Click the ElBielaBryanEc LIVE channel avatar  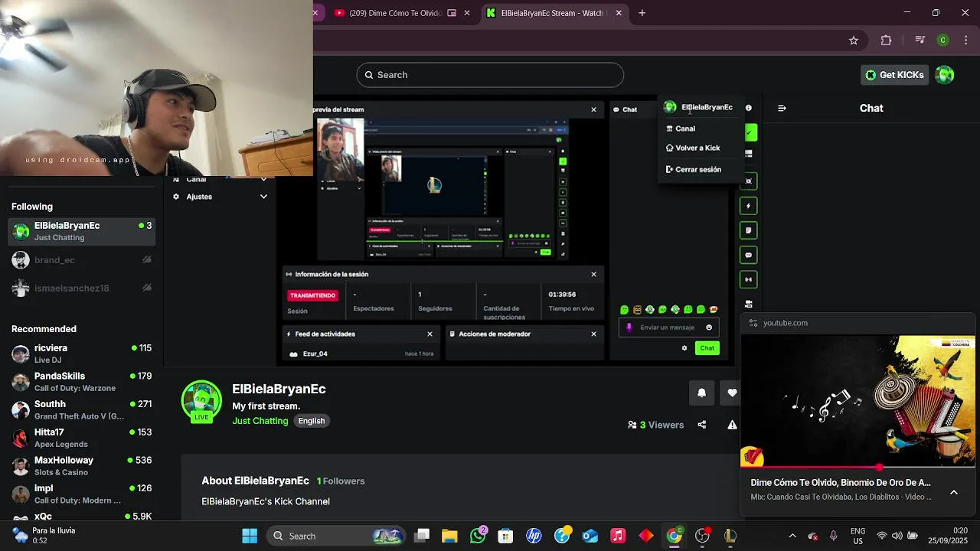point(201,401)
